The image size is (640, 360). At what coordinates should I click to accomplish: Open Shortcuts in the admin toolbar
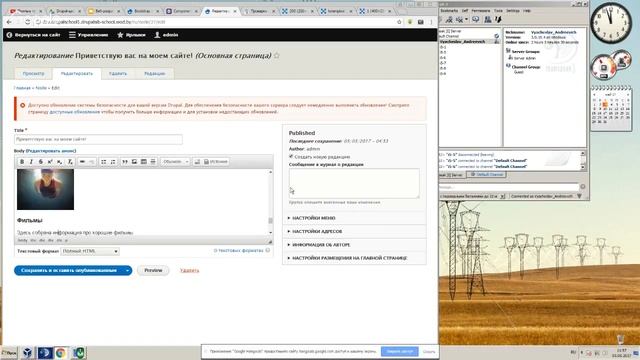(x=131, y=35)
